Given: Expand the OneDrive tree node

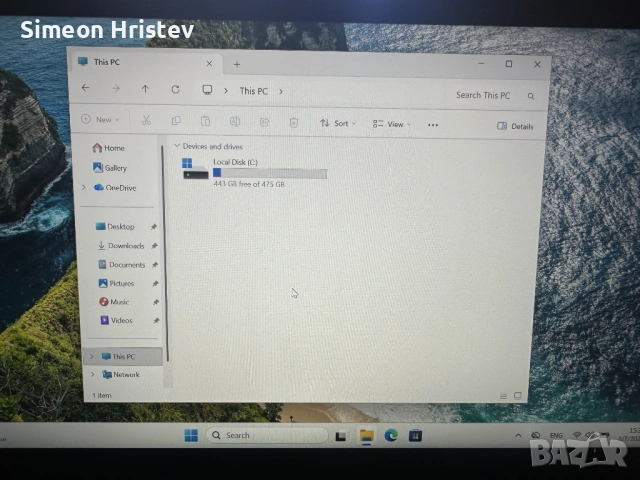Looking at the screenshot, I should click(84, 187).
